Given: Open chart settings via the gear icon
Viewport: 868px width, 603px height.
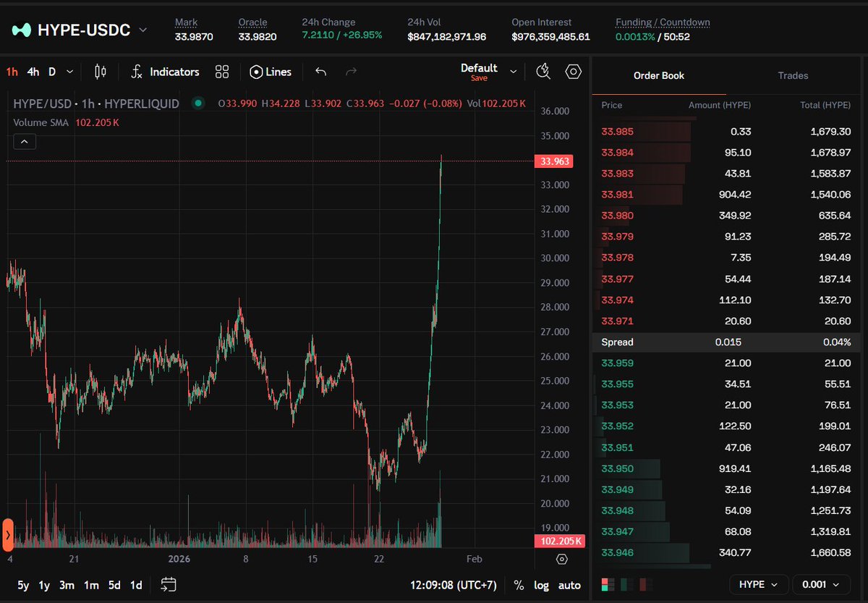Looking at the screenshot, I should (x=573, y=72).
